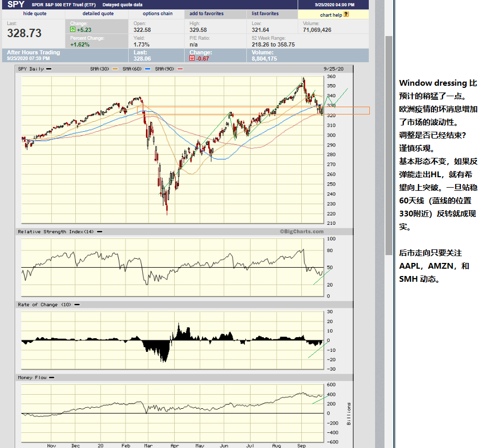Open the 'chart help' link
The width and height of the screenshot is (487, 448).
331,15
